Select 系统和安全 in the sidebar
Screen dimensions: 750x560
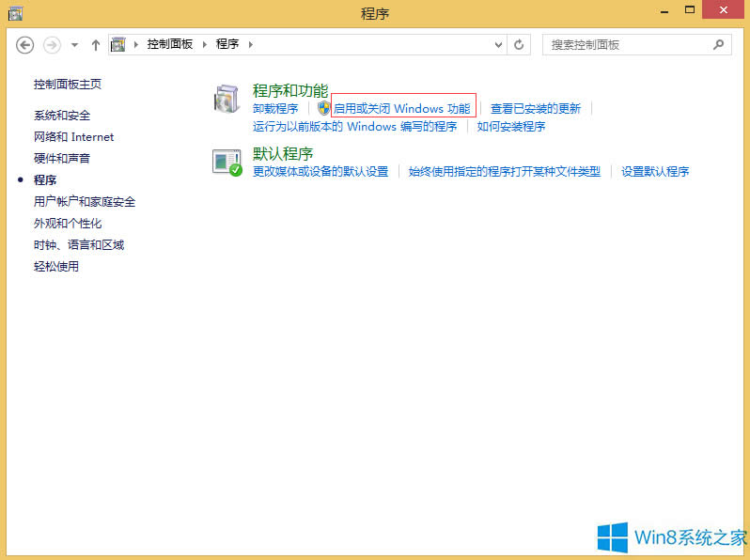click(x=62, y=116)
